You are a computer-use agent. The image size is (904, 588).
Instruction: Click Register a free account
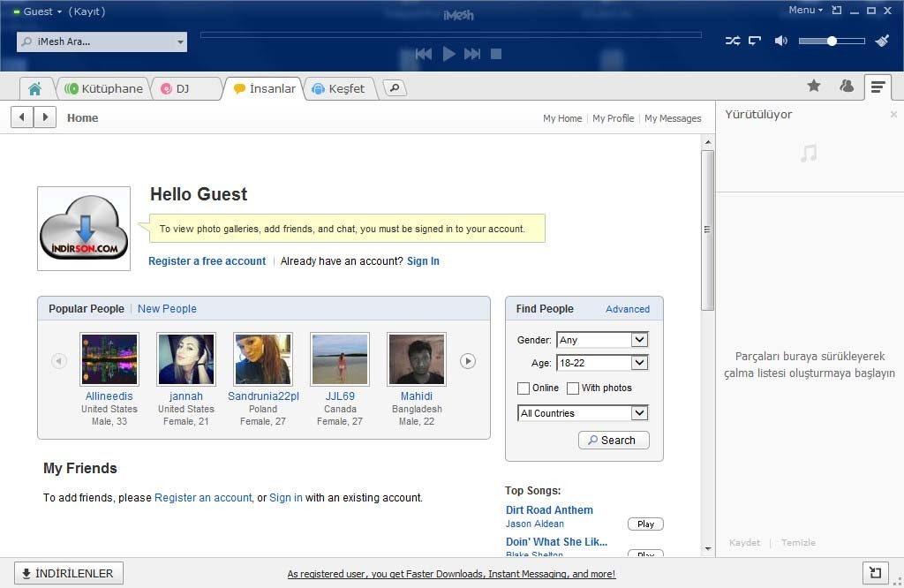207,261
